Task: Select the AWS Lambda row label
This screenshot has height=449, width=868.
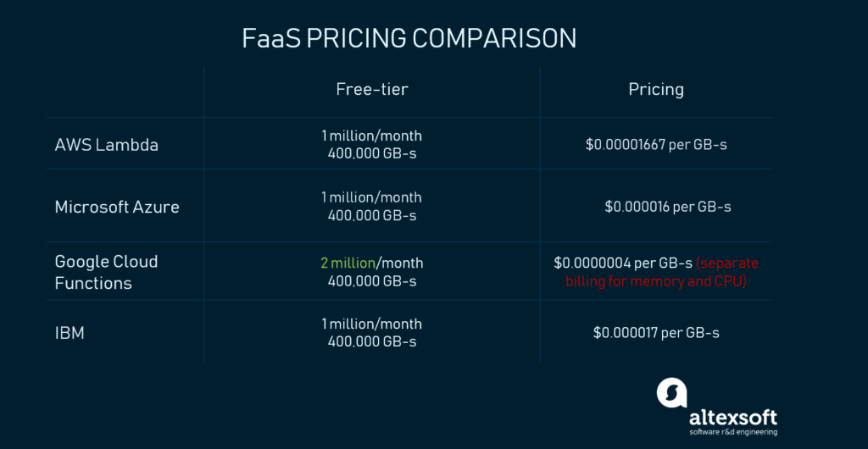Action: 106,145
